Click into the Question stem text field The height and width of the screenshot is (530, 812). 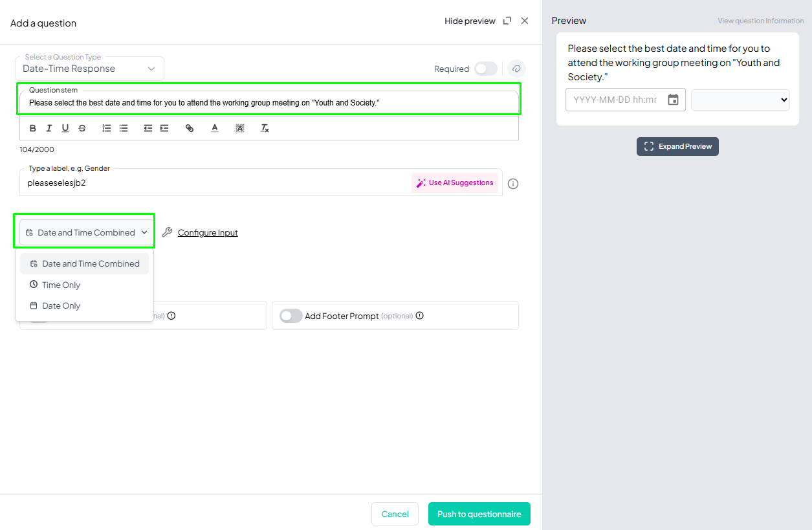(x=269, y=102)
